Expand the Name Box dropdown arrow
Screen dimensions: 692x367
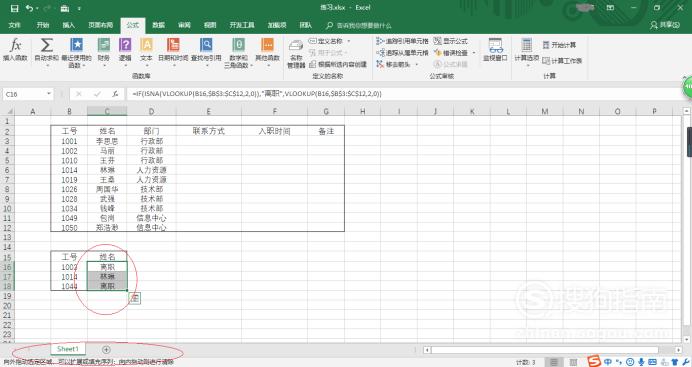[x=49, y=94]
